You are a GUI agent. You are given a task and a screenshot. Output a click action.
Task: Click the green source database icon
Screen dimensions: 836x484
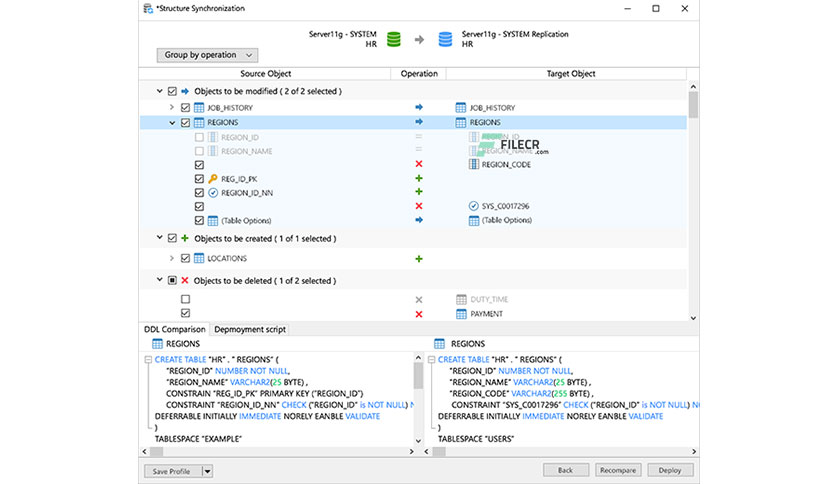[x=393, y=39]
